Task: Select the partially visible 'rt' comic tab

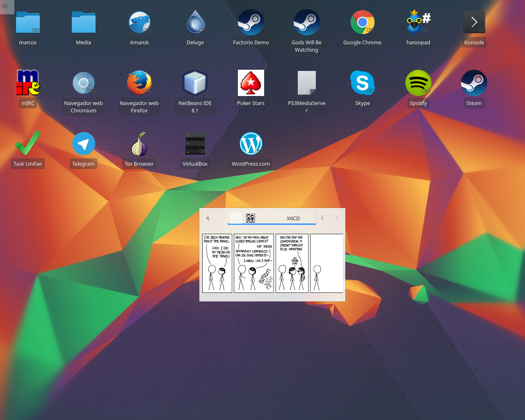Action: click(x=208, y=218)
